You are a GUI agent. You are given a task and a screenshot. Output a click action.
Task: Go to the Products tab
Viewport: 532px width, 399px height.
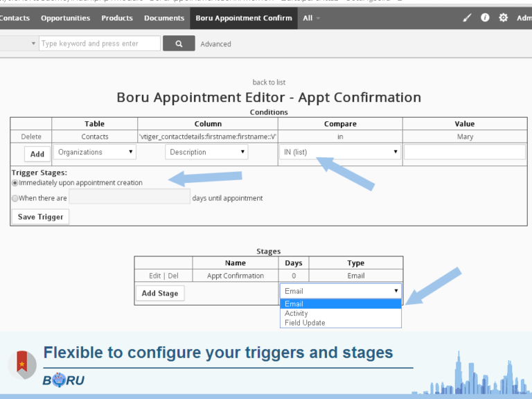click(x=117, y=18)
